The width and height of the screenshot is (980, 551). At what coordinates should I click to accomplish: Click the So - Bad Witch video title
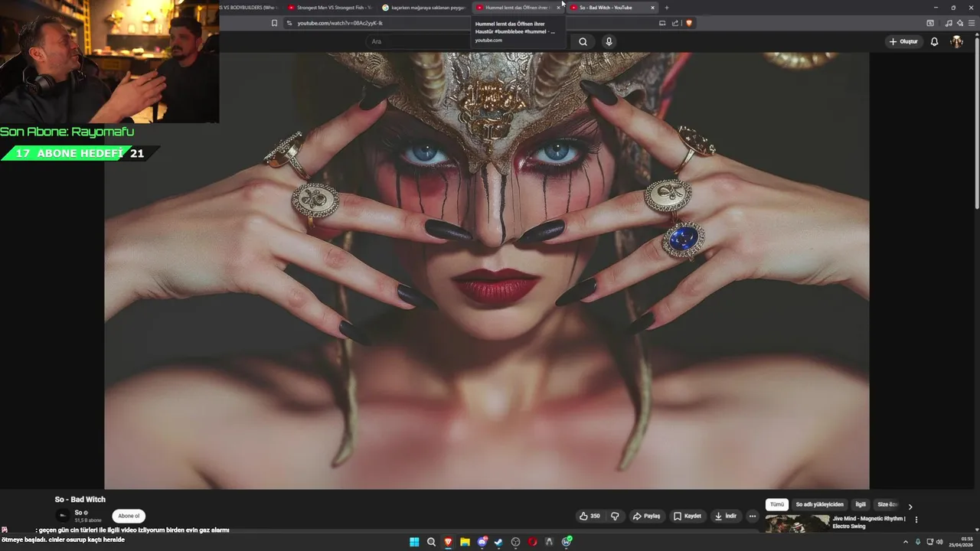(80, 500)
